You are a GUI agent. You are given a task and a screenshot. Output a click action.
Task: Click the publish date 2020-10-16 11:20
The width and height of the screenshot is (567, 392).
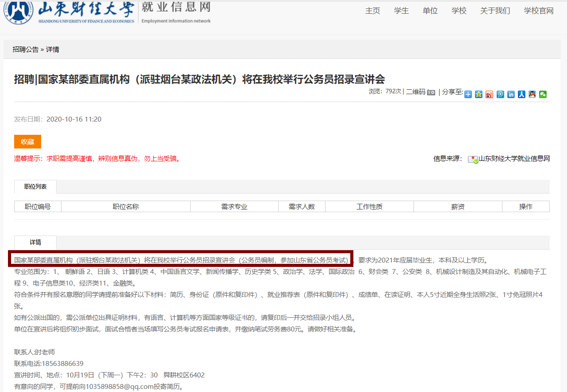click(x=74, y=119)
